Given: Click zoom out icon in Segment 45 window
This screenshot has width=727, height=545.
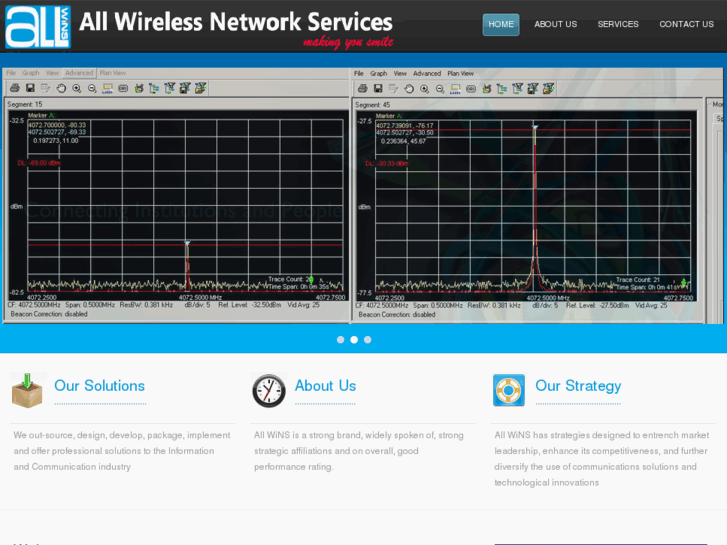Looking at the screenshot, I should (x=440, y=89).
